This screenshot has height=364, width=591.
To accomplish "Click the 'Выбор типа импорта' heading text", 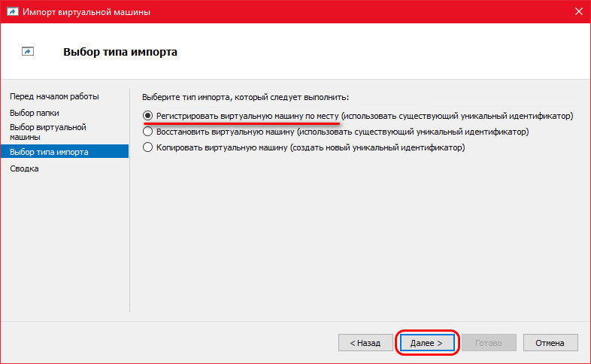I will pos(120,52).
